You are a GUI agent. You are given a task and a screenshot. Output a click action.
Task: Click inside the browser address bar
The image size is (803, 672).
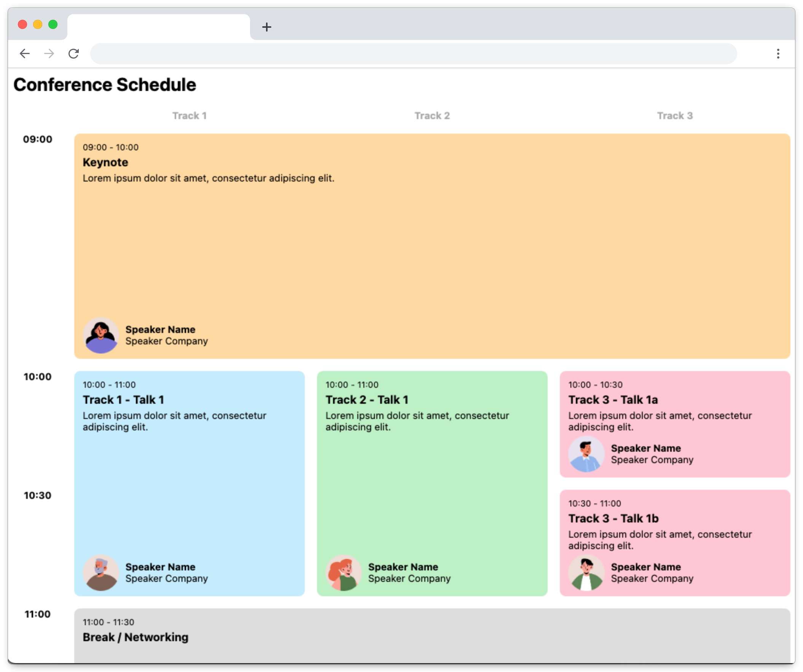coord(413,54)
